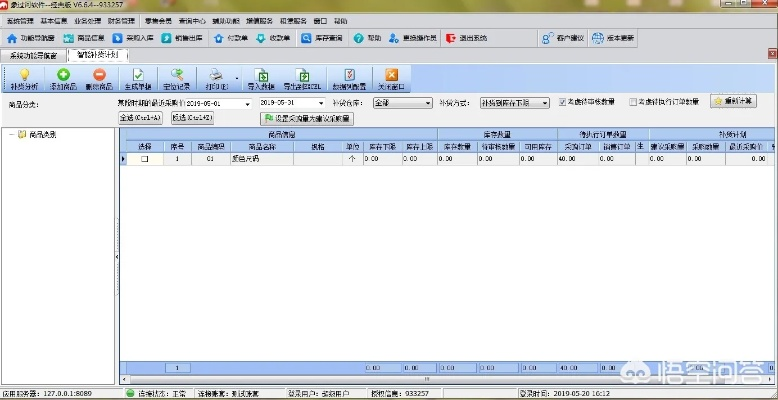
Task: Click 反选 invert selection button
Action: point(193,118)
